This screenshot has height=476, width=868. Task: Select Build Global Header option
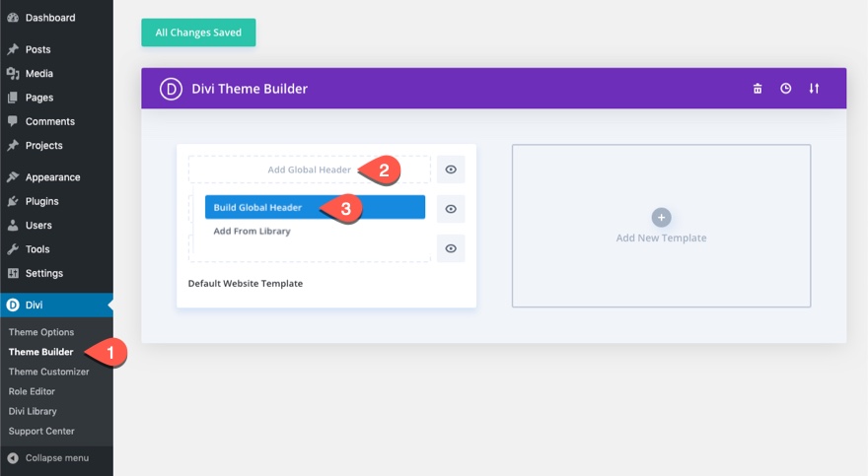pyautogui.click(x=315, y=207)
